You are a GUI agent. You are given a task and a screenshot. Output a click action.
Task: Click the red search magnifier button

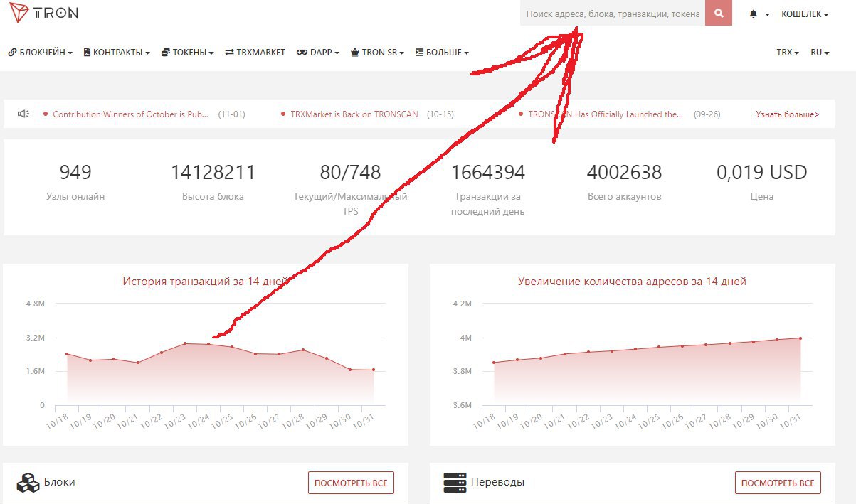(719, 14)
